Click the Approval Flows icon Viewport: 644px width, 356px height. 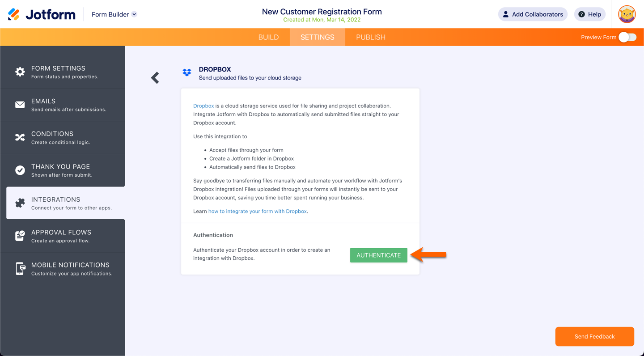point(20,236)
